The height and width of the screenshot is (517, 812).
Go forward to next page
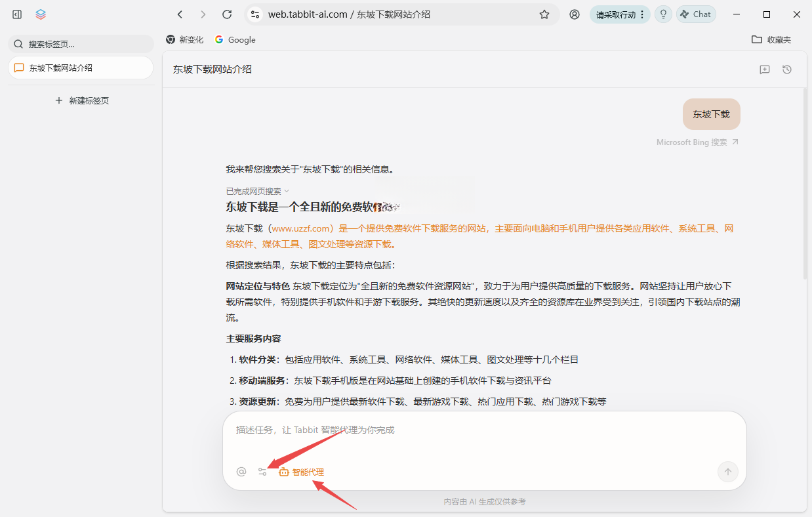click(x=203, y=14)
